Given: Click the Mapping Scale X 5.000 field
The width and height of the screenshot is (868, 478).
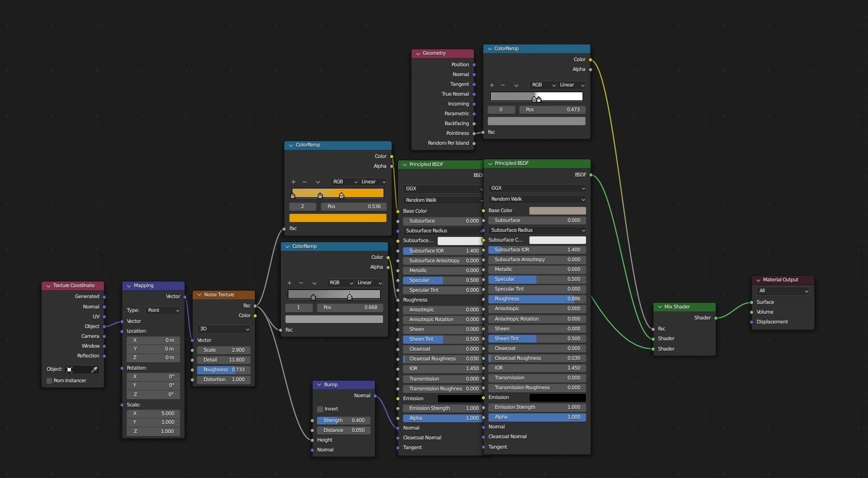Looking at the screenshot, I should pyautogui.click(x=153, y=413).
